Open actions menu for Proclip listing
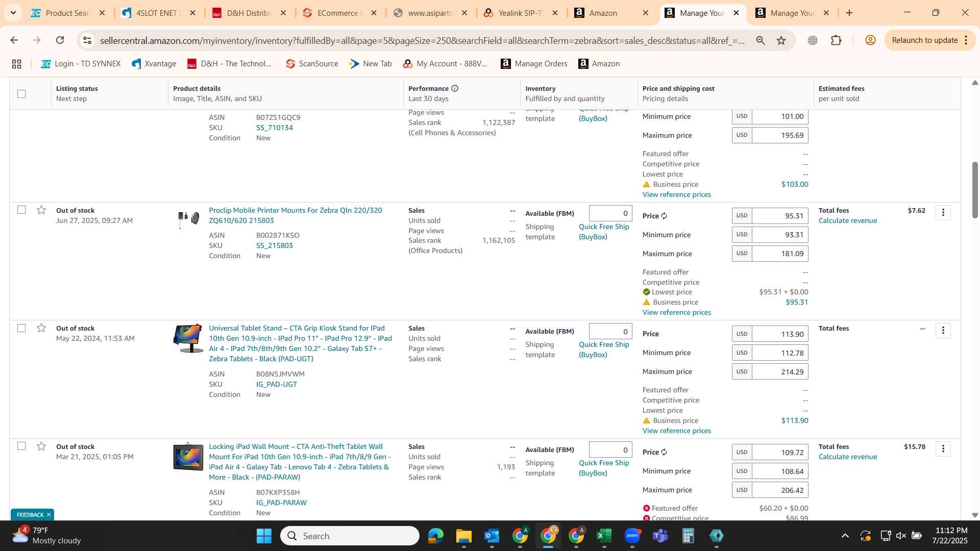Image resolution: width=980 pixels, height=551 pixels. click(943, 212)
